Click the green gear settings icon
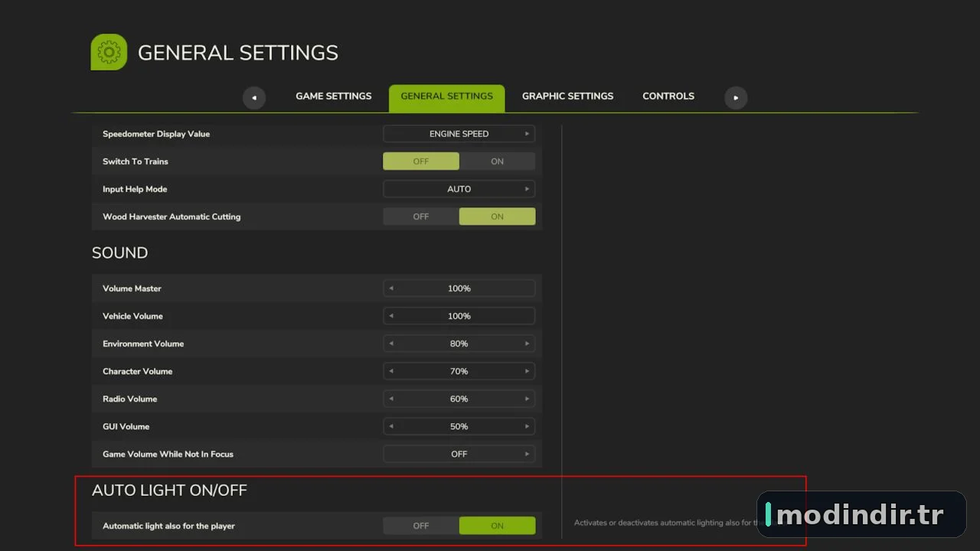 click(x=109, y=52)
